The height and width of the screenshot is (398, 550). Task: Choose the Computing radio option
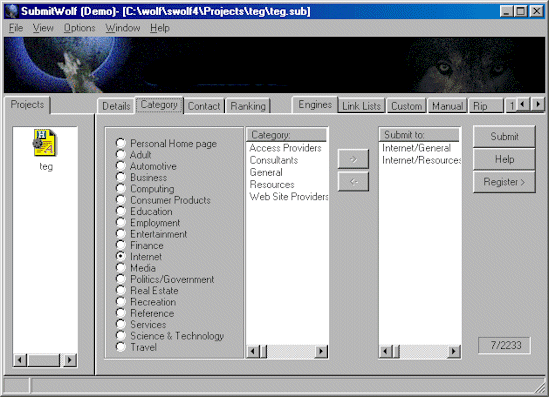121,188
